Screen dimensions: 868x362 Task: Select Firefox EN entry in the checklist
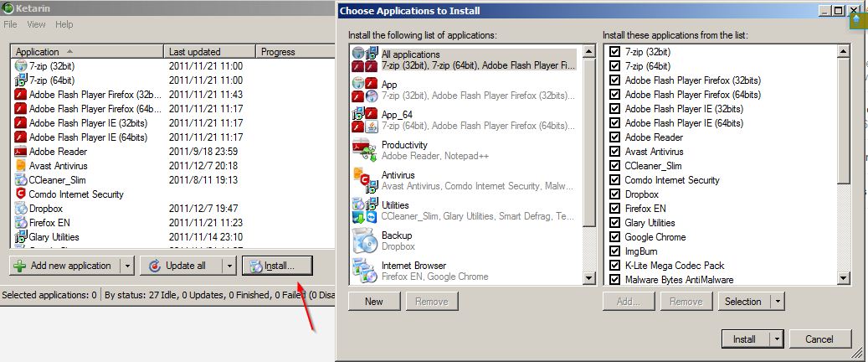[x=645, y=209]
